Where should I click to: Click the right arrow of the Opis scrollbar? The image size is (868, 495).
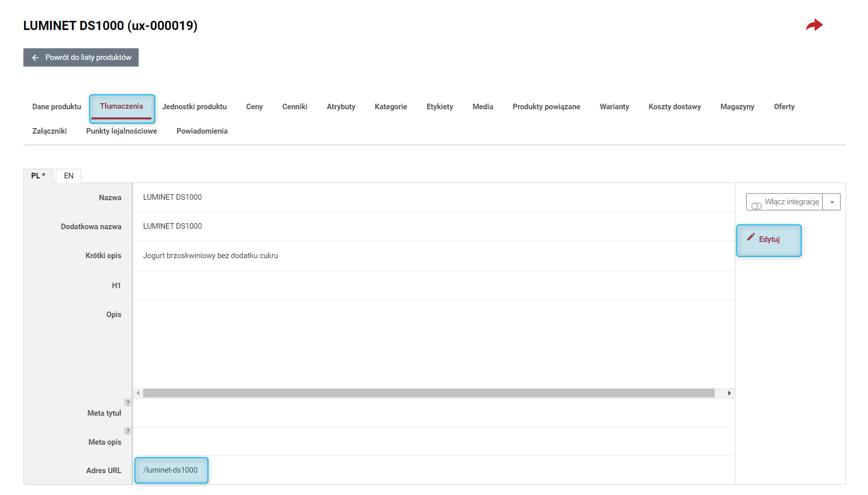[x=729, y=393]
